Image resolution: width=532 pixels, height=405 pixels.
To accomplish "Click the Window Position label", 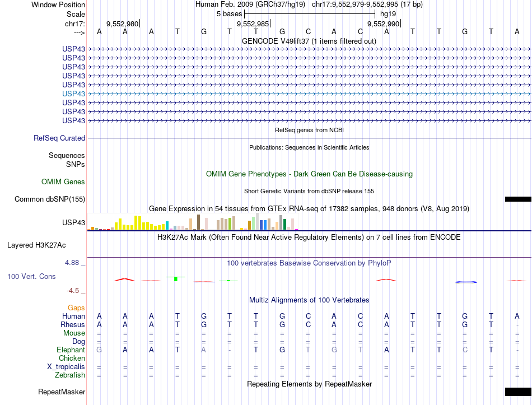I will point(58,4).
